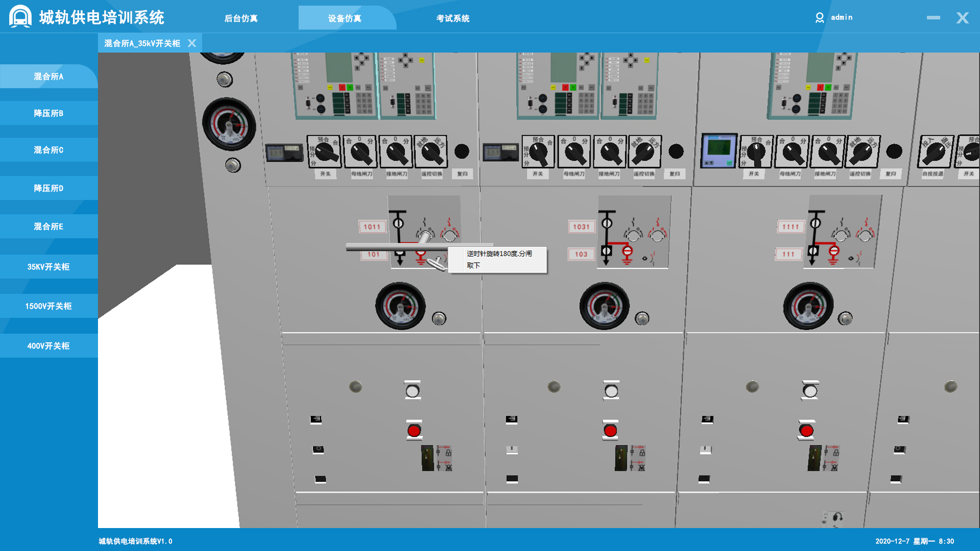Viewport: 980px width, 551px height.
Task: Click the admin user icon
Action: [820, 18]
